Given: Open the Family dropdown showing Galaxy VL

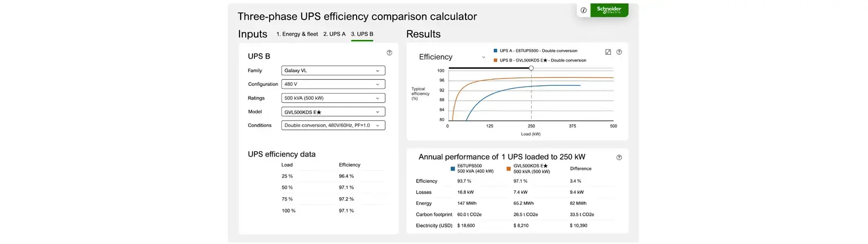Looking at the screenshot, I should pos(333,71).
